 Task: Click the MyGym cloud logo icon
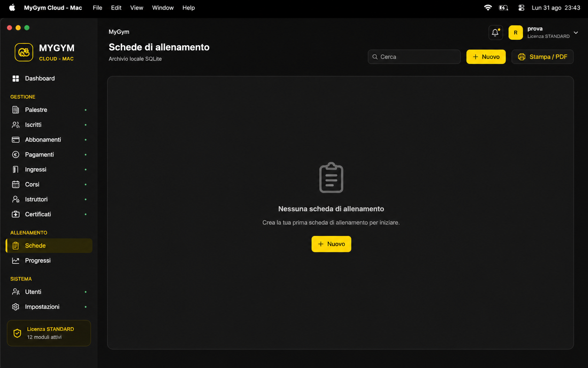[24, 52]
